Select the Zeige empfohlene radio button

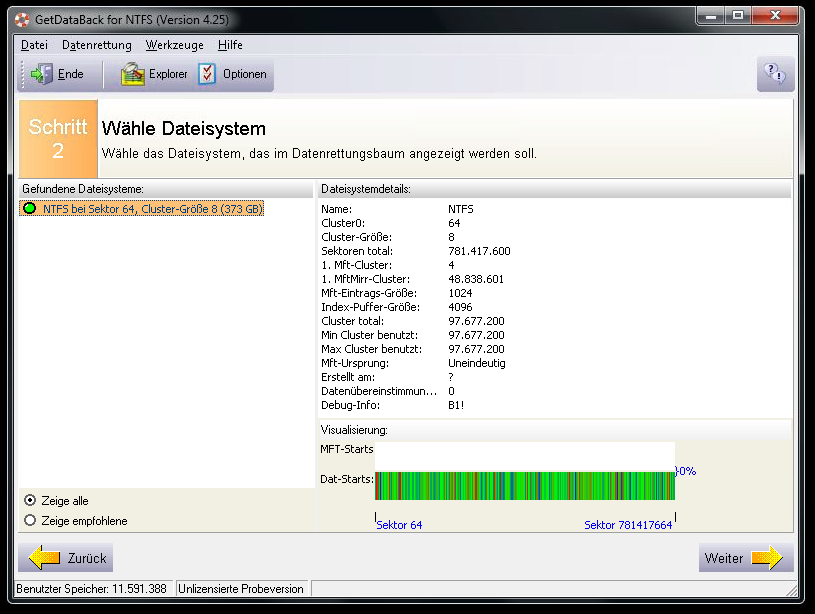point(30,520)
